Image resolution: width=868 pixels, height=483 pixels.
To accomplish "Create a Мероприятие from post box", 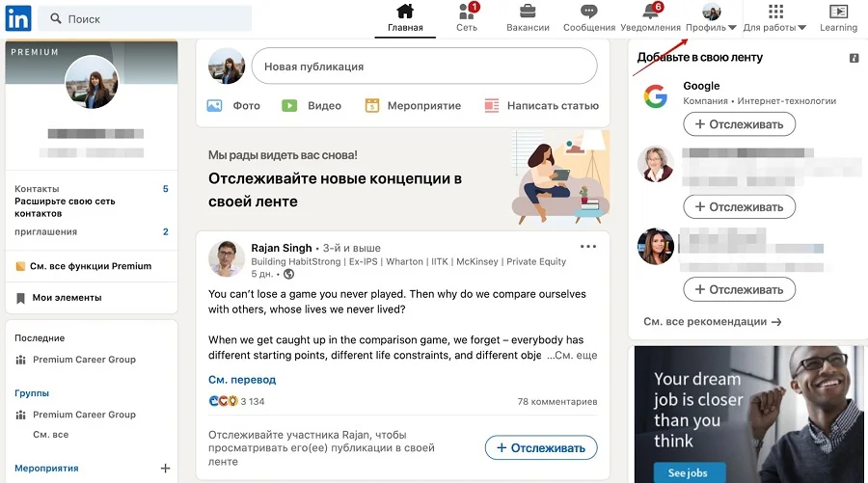I will pos(413,106).
